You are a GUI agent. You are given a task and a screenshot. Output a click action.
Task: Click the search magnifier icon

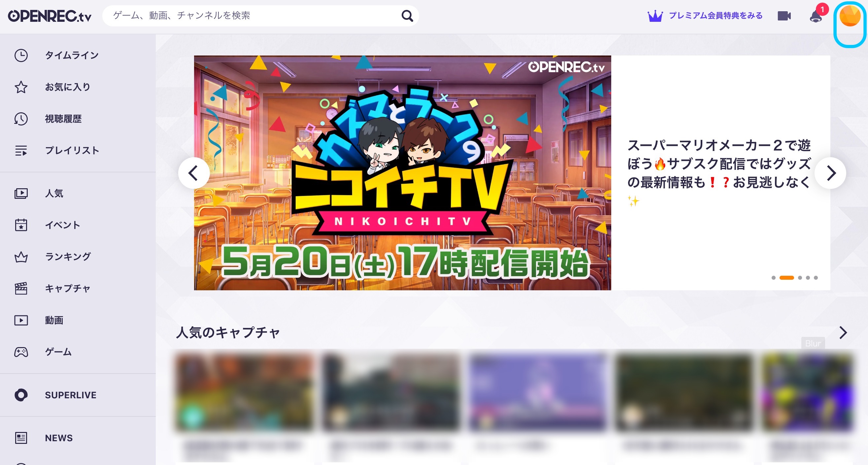(407, 16)
